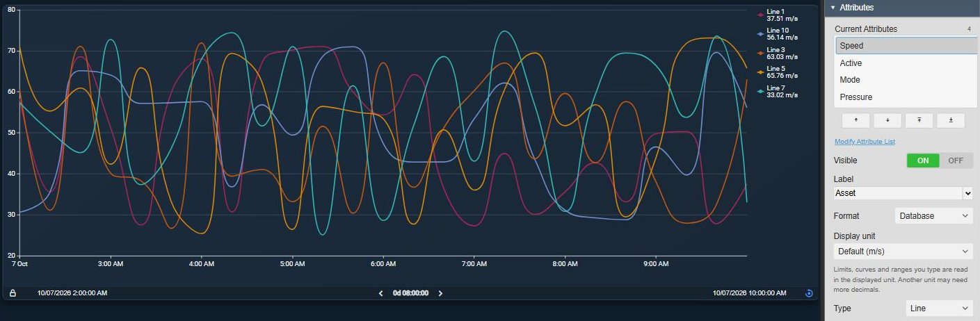Select Speed in the Current Attributes list
The image size is (980, 321).
coord(906,46)
